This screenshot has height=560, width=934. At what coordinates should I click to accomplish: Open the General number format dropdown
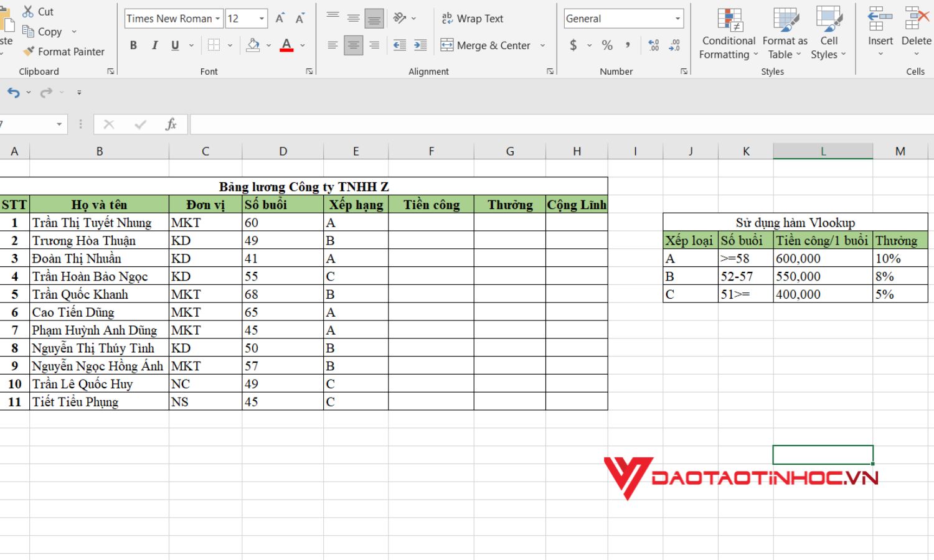[677, 18]
